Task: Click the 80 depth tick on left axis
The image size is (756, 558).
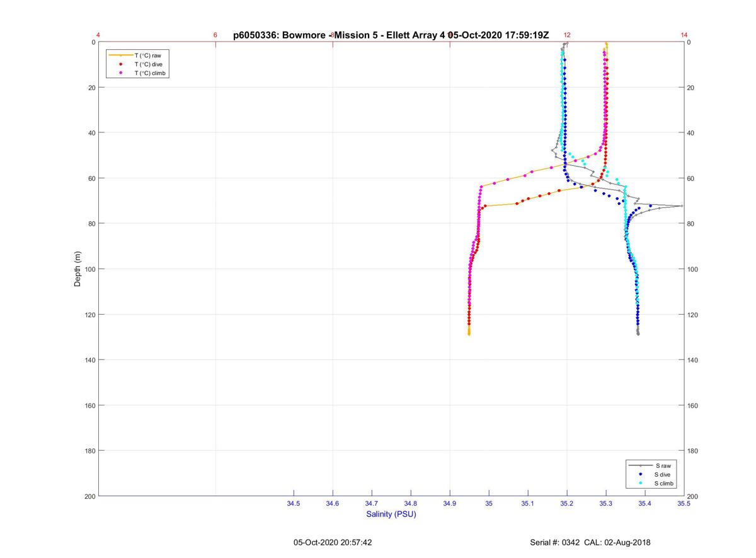Action: [91, 224]
